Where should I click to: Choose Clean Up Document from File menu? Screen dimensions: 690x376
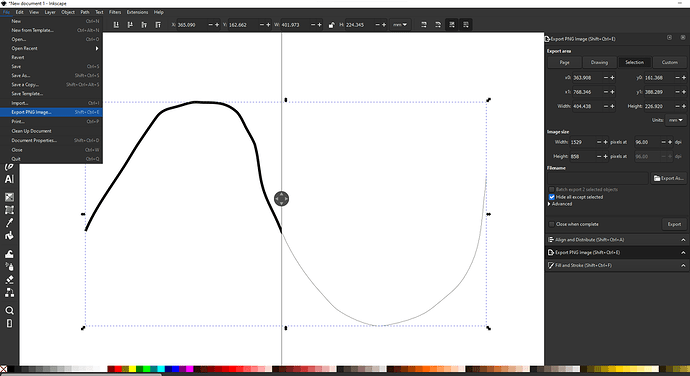[x=51, y=131]
